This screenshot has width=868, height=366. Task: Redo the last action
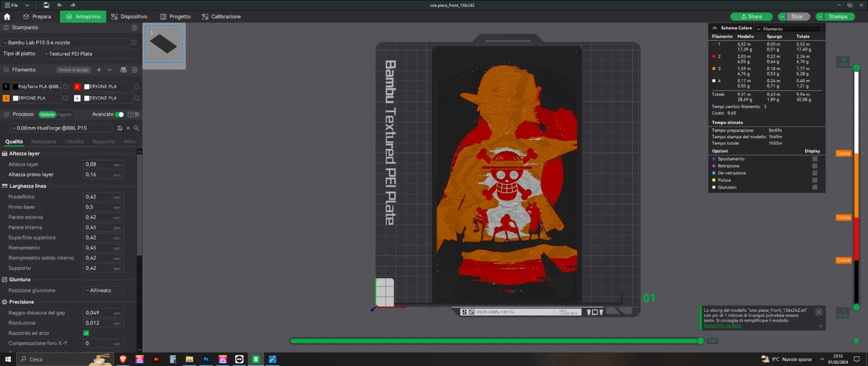click(73, 5)
